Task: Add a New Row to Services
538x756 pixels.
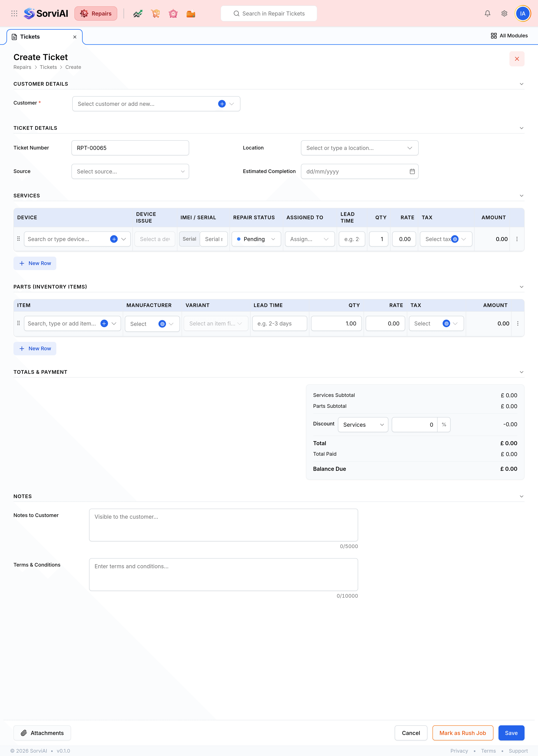Action: 35,263
